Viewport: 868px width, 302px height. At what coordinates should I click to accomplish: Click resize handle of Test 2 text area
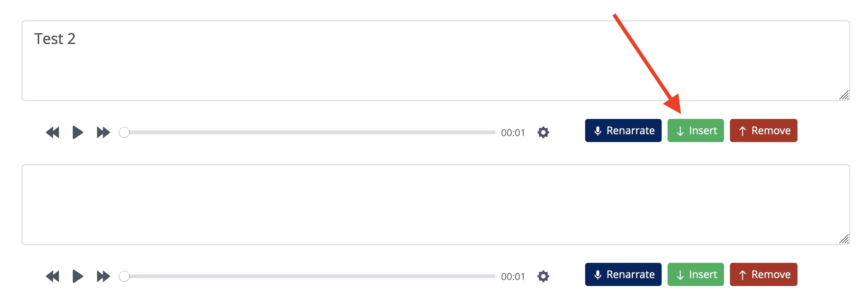(844, 95)
